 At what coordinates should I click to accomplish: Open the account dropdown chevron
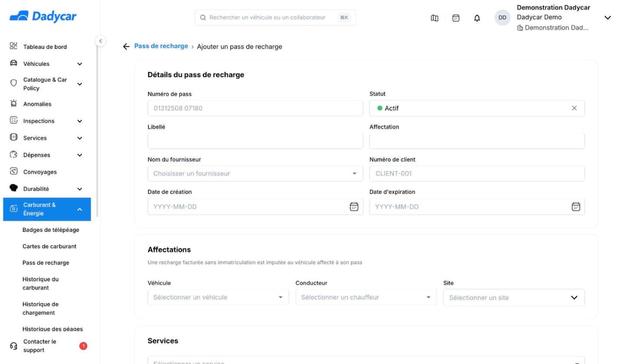click(607, 18)
